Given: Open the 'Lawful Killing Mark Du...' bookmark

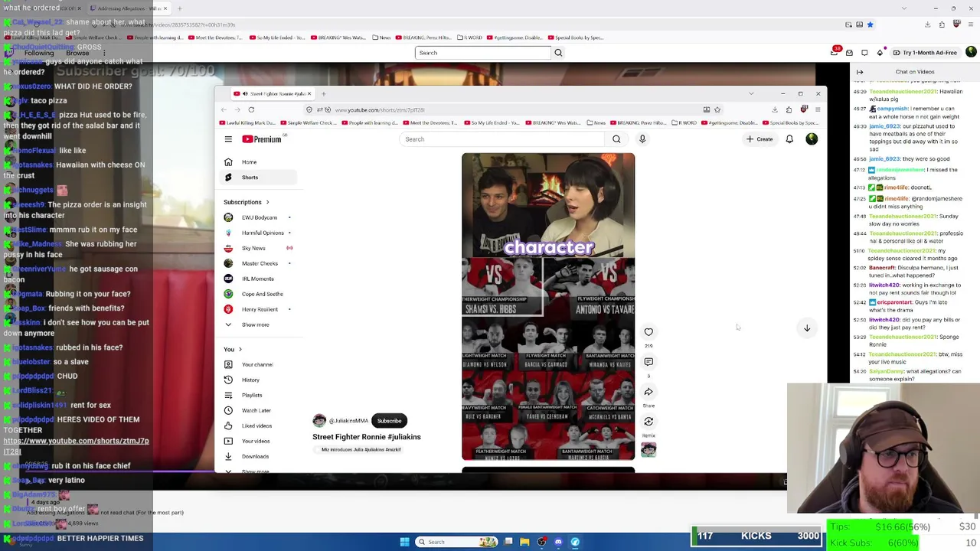Looking at the screenshot, I should coord(248,122).
